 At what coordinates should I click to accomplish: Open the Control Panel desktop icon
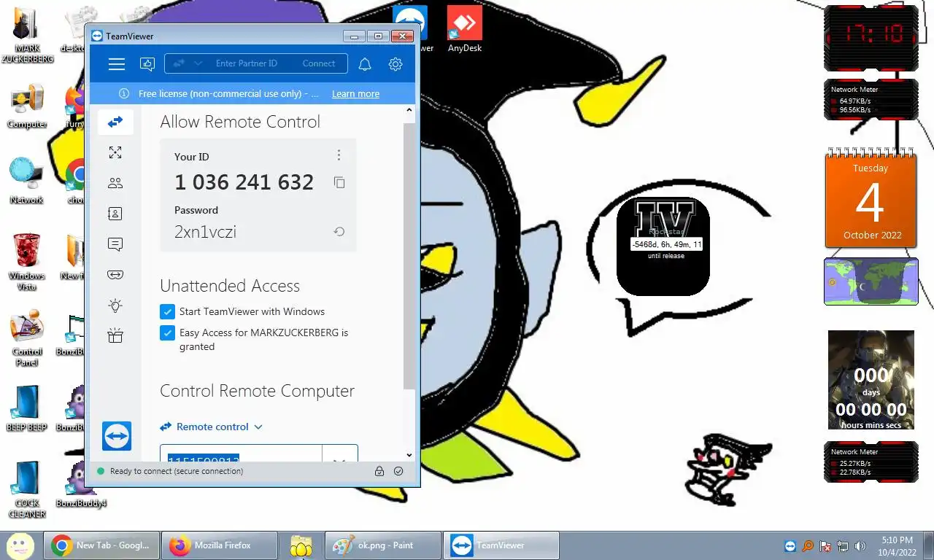27,339
